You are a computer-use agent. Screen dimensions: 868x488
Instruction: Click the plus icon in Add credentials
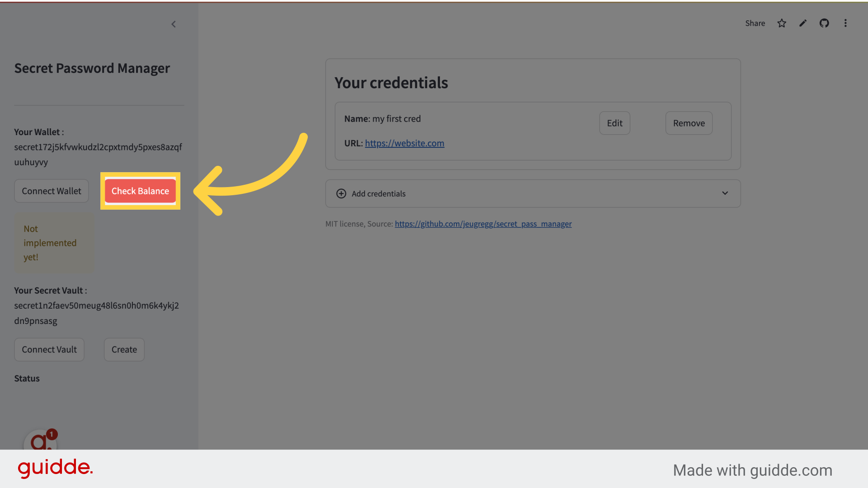pos(340,193)
